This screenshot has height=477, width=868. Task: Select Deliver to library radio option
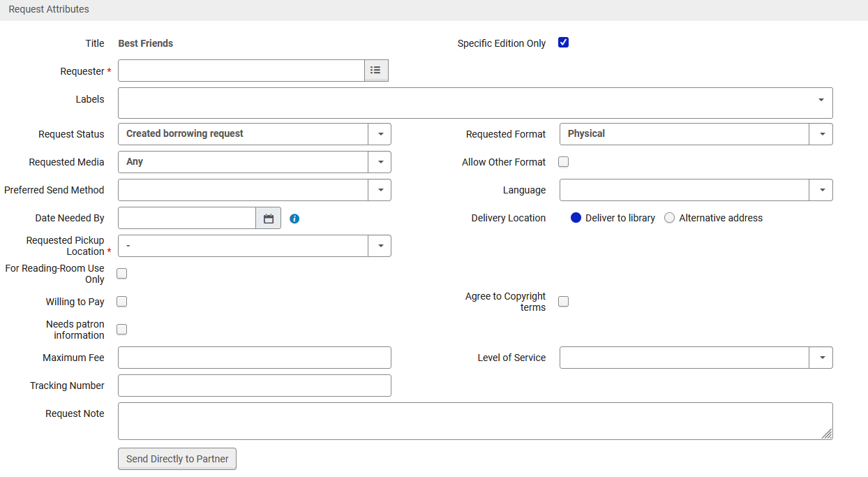pos(576,218)
